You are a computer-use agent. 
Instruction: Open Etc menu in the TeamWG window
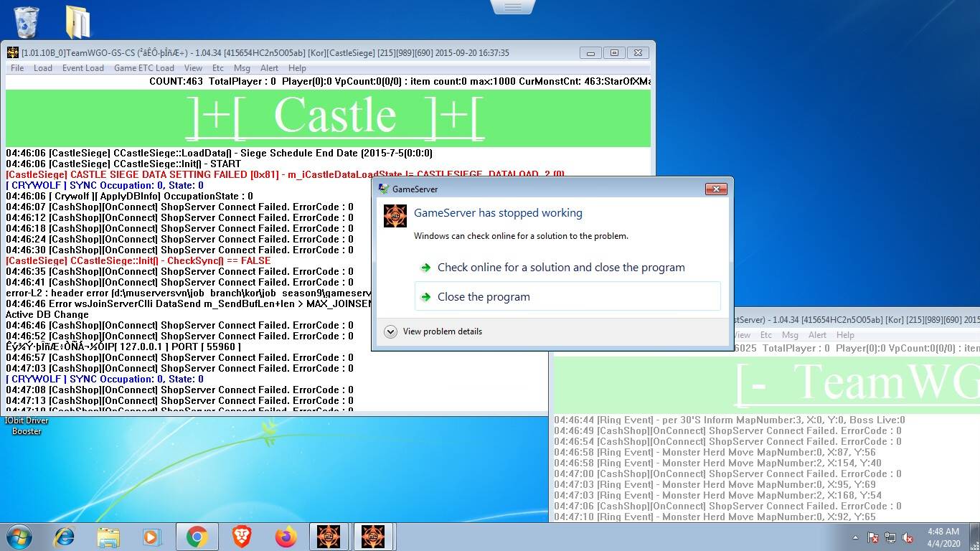[x=766, y=335]
